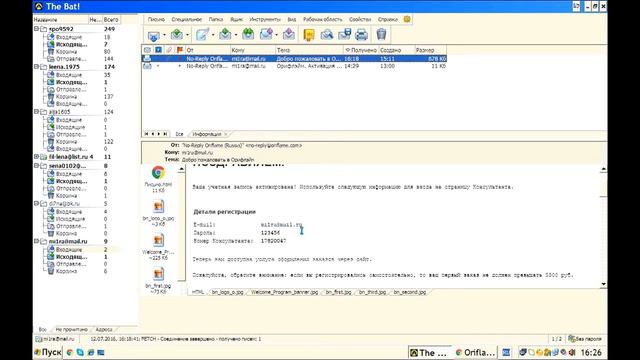The height and width of the screenshot is (360, 640).
Task: Open the dropdown arrow beside the forward icon
Action: tap(277, 35)
